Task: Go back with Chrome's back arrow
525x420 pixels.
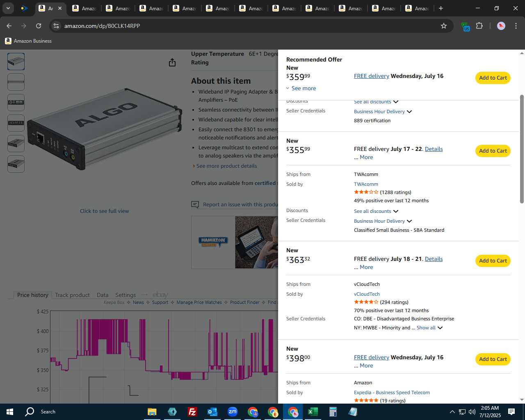Action: [9, 26]
